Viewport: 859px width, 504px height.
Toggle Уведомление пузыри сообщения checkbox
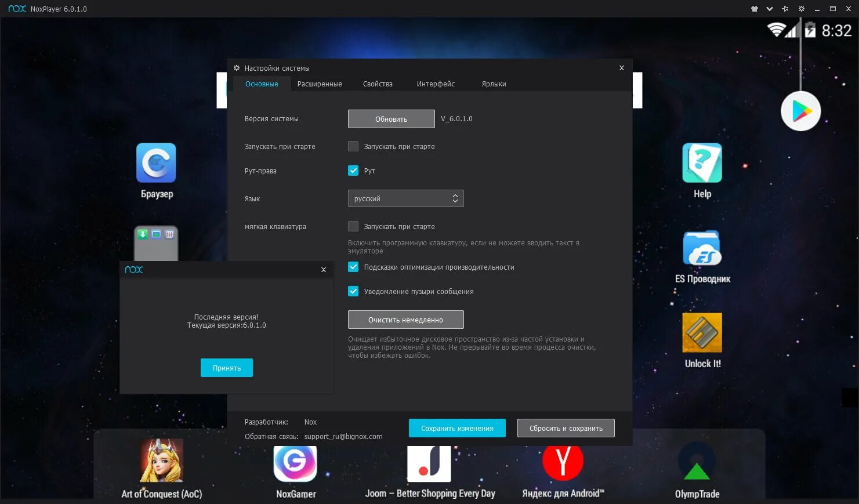[353, 291]
